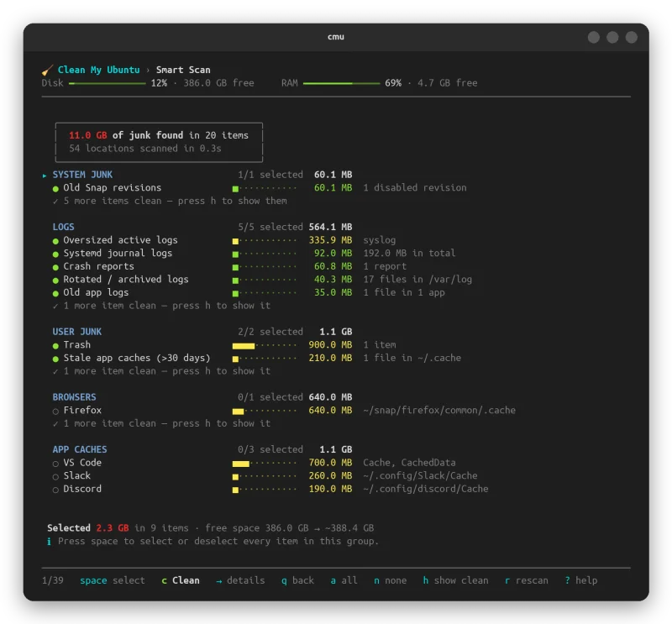Deselect the Old app logs item
Image resolution: width=672 pixels, height=624 pixels.
tap(55, 294)
